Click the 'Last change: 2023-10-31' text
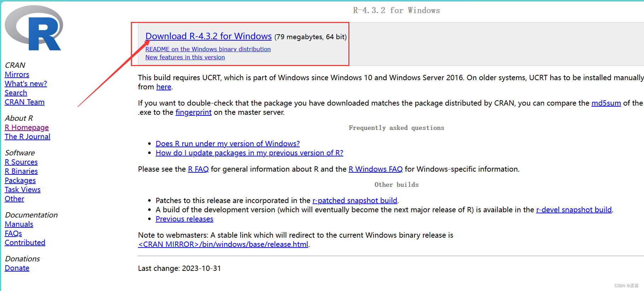Viewport: 644px width, 291px height. (179, 268)
